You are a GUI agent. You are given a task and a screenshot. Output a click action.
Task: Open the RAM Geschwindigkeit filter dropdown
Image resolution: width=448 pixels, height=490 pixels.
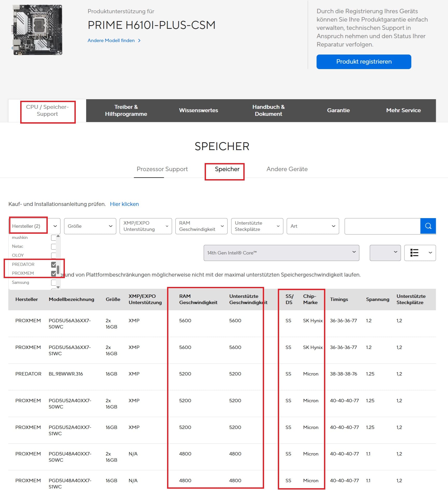pyautogui.click(x=201, y=226)
